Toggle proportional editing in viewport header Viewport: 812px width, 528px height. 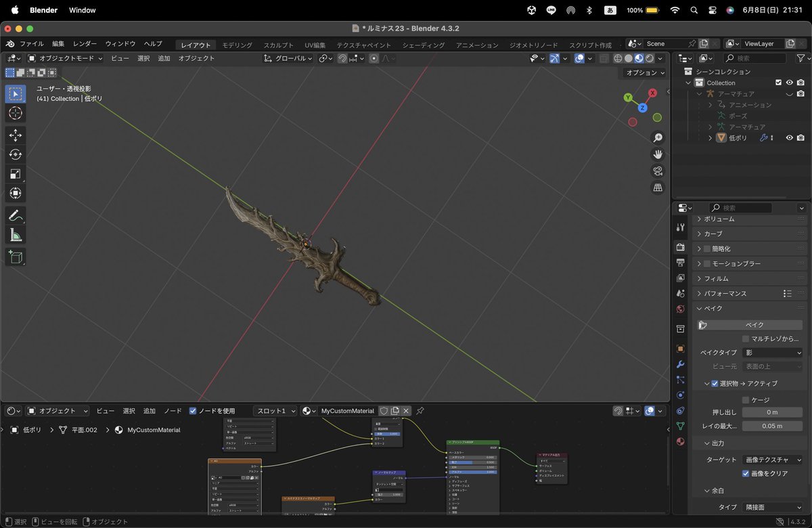[x=373, y=58]
